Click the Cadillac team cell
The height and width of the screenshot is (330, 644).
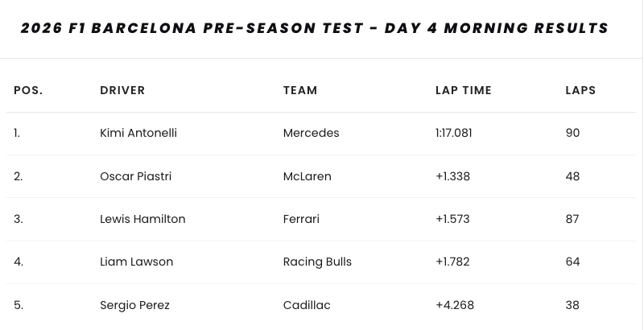pos(307,305)
